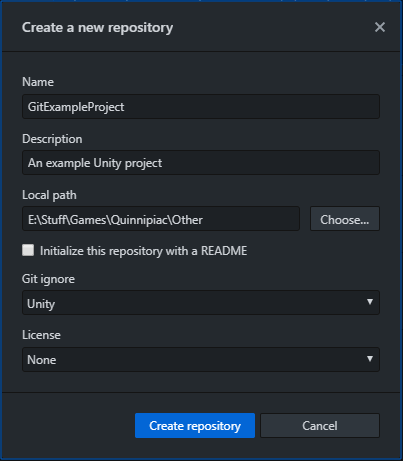Click the Cancel button
Screen dimensions: 403x461
320,426
